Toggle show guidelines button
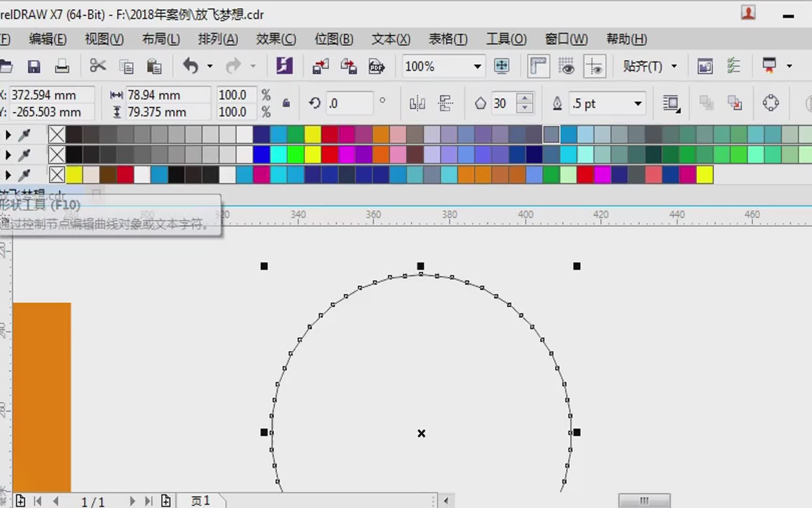812x508 pixels. [x=594, y=66]
